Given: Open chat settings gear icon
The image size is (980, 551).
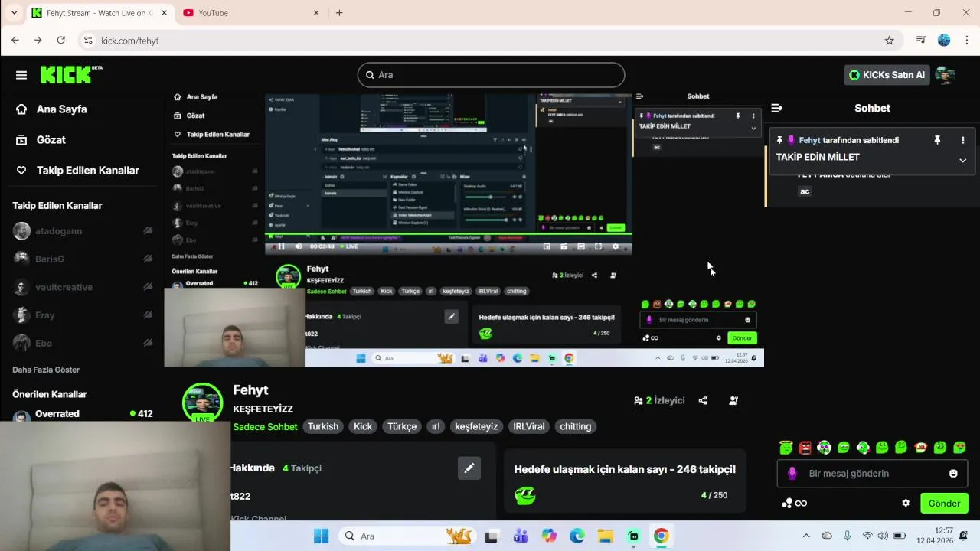Looking at the screenshot, I should pos(906,503).
